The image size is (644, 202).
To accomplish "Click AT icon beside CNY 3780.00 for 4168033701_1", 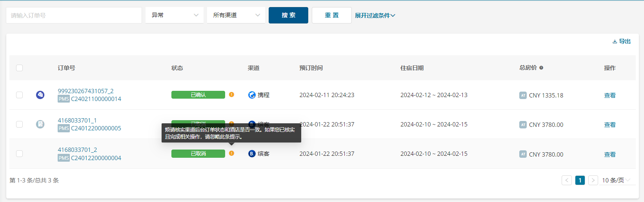I will pyautogui.click(x=523, y=124).
